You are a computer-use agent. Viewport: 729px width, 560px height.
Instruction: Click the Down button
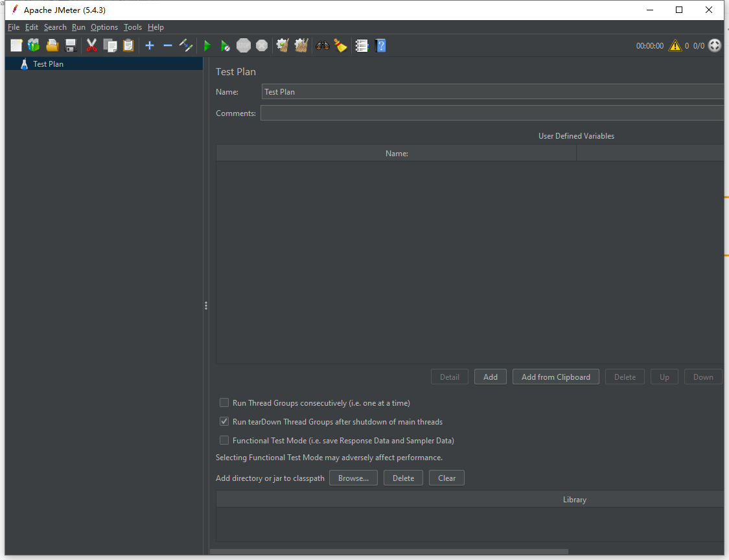pyautogui.click(x=703, y=377)
